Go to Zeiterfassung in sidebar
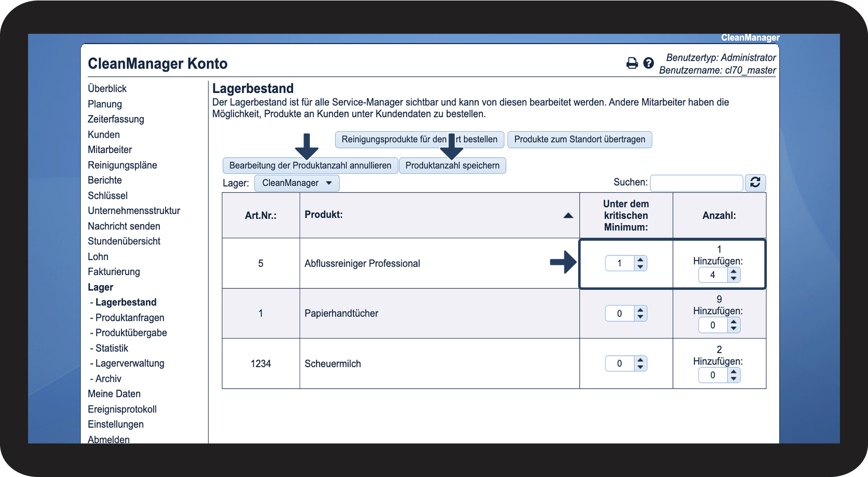868x477 pixels. (x=116, y=119)
